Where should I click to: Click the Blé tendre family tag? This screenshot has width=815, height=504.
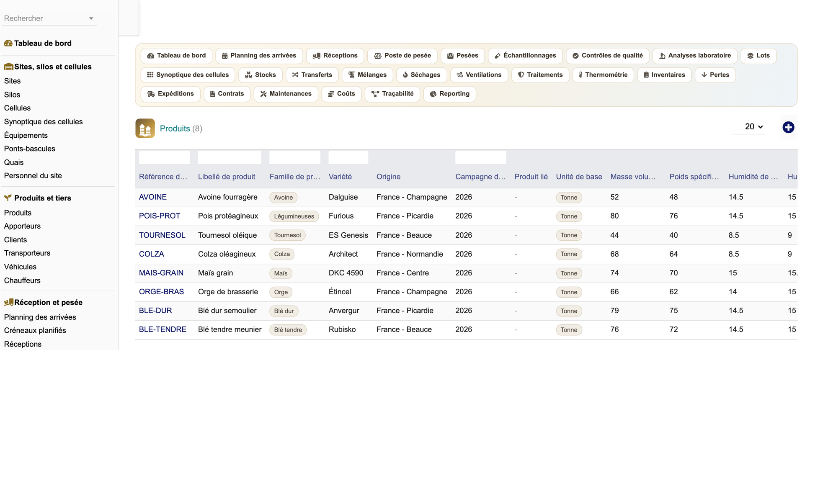[x=288, y=330]
